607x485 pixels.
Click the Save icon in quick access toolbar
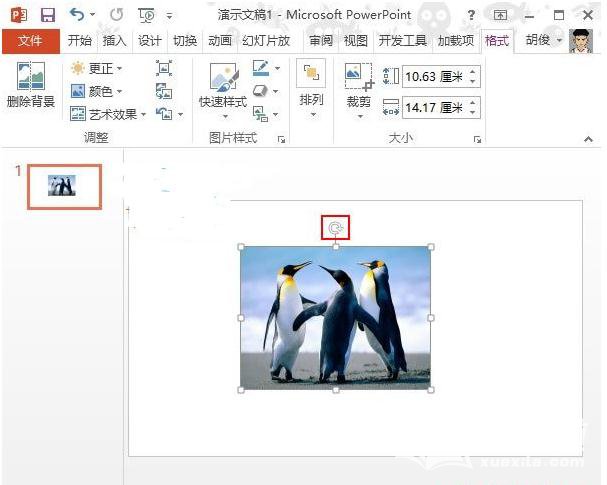47,15
